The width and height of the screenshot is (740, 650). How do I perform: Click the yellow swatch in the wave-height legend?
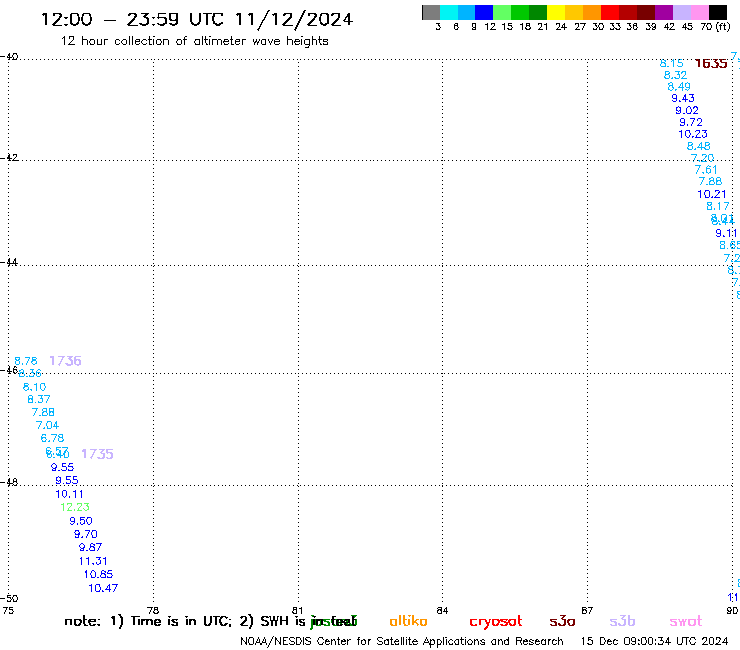(x=556, y=13)
